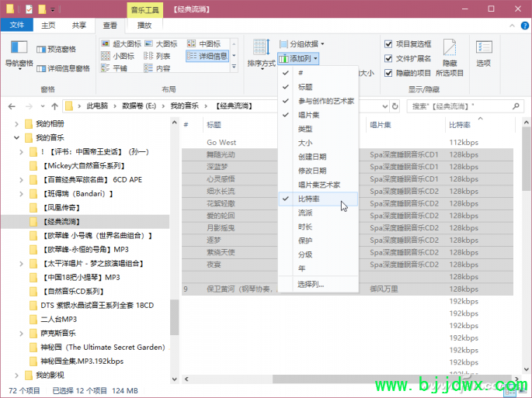Click New folder icon in title bar
532x398 pixels.
[x=42, y=9]
